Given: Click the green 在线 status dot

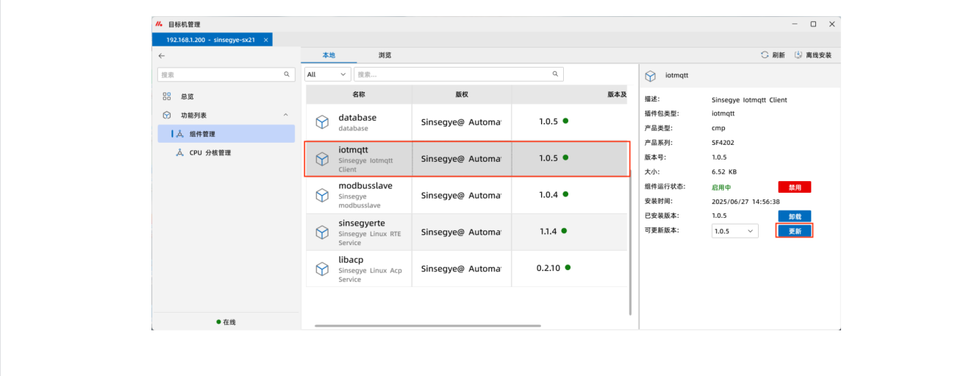Looking at the screenshot, I should coord(218,322).
